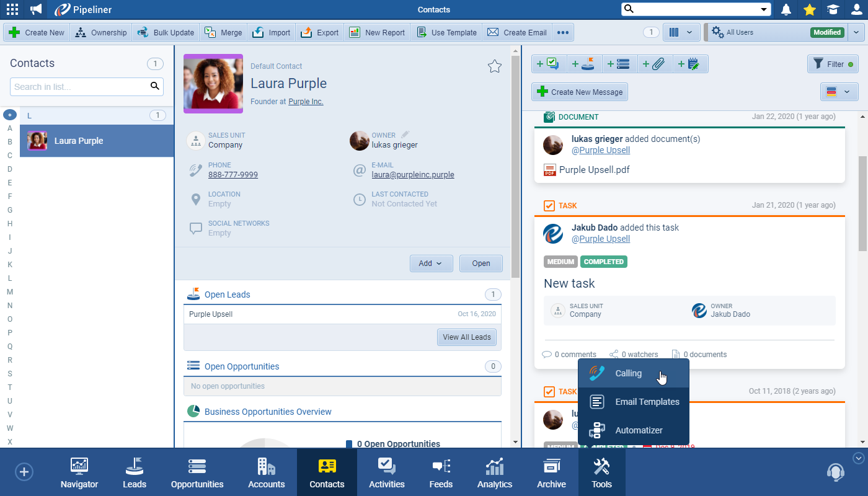Attach a document with paperclip plus icon

[655, 64]
